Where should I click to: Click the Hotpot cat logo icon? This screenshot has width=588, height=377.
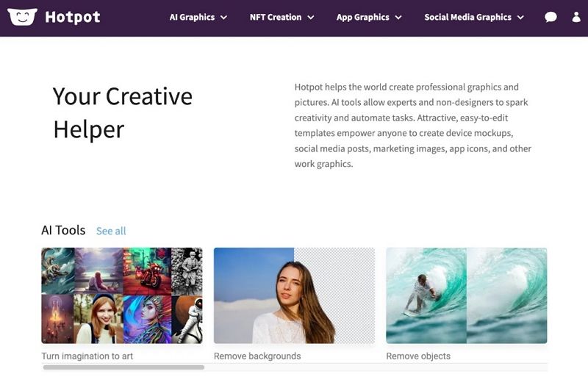pos(22,17)
